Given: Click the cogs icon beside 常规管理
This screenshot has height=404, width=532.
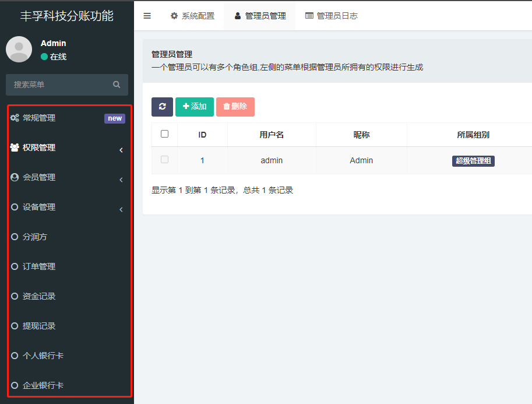Looking at the screenshot, I should click(15, 118).
